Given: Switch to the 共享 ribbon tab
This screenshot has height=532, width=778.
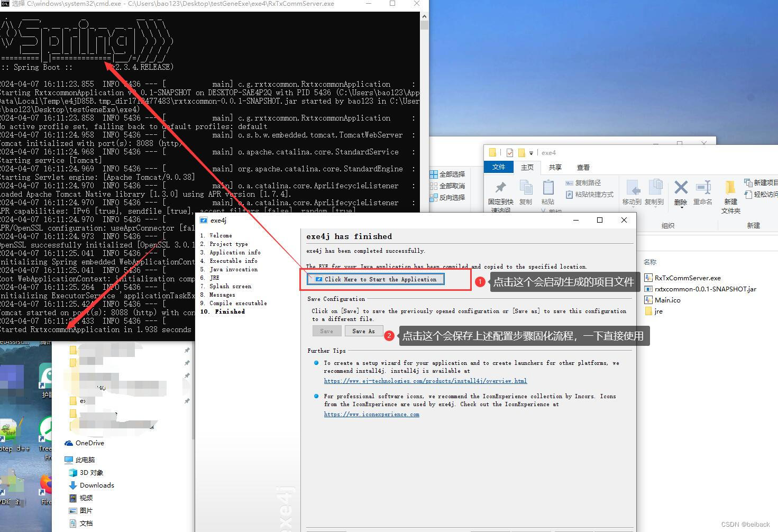Looking at the screenshot, I should [555, 167].
